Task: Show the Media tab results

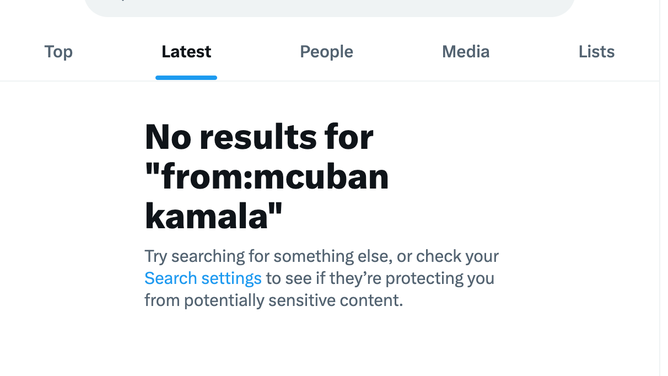Action: coord(466,52)
